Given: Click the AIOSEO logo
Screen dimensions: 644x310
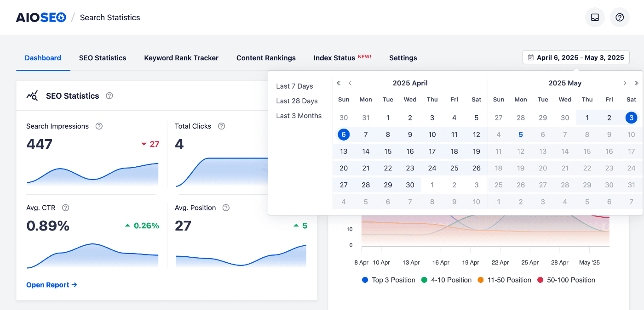Looking at the screenshot, I should point(41,17).
